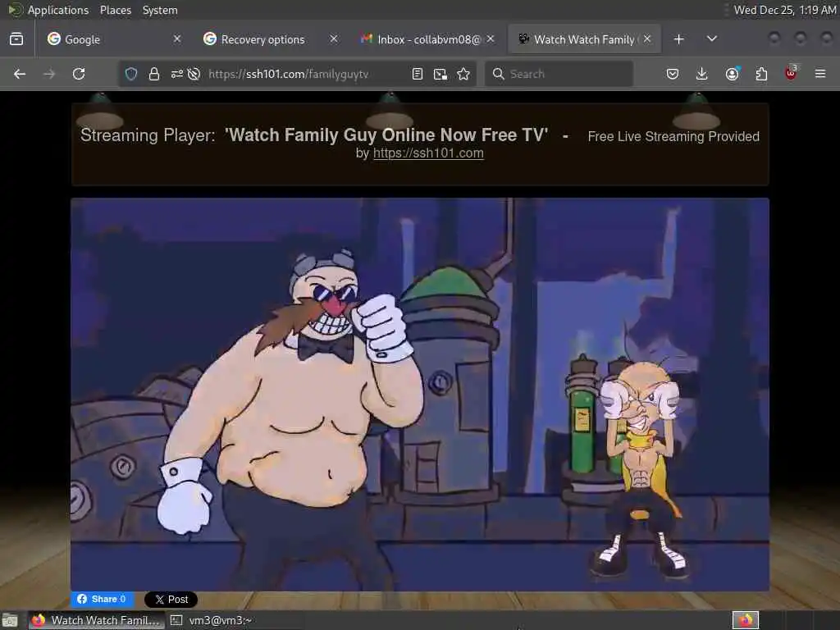Open the downloads panel
Image resolution: width=840 pixels, height=630 pixels.
(x=702, y=74)
